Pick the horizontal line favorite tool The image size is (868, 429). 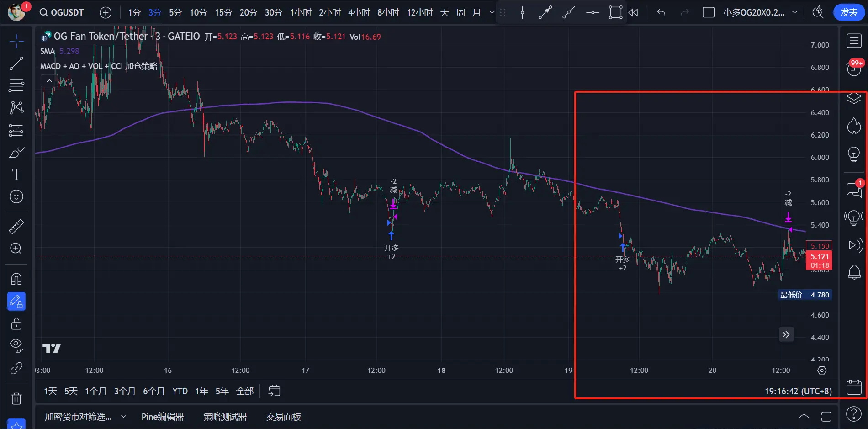coord(593,13)
